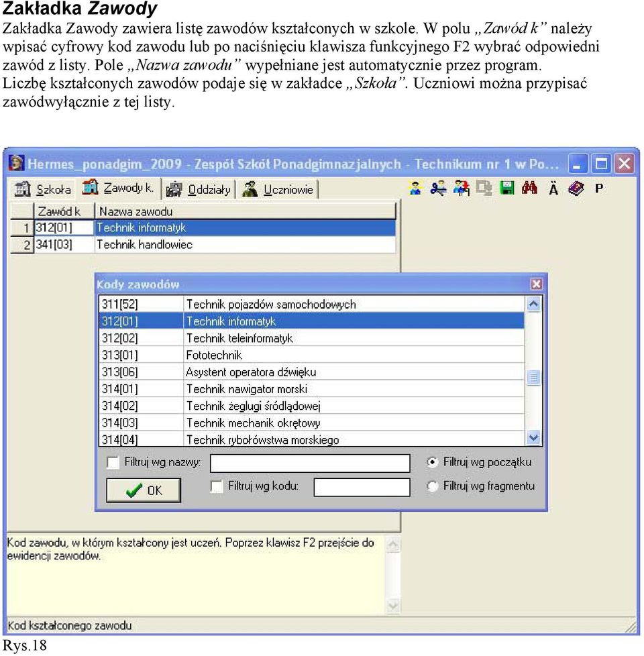Select Technik informatyk in main grid
Viewport: 644px width, 656px height.
click(246, 227)
